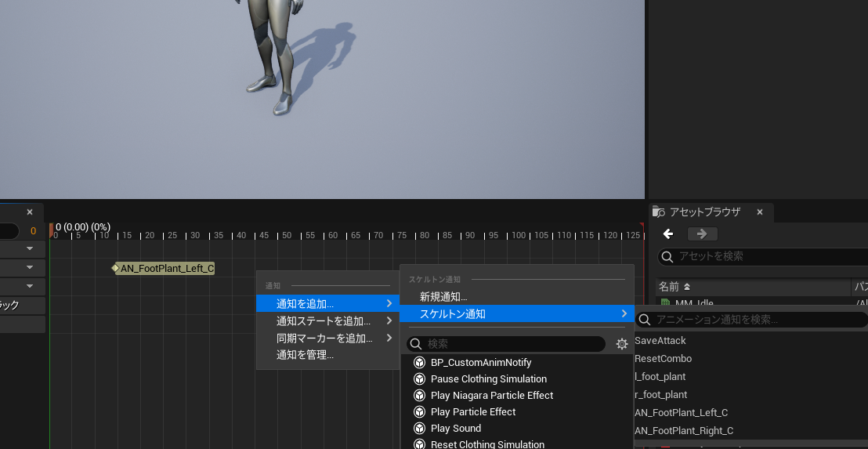Open the 通知を追加 submenu
The width and height of the screenshot is (868, 449).
click(x=327, y=303)
